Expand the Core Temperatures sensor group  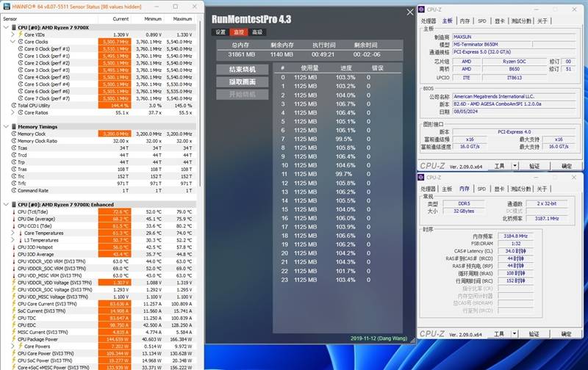12,232
